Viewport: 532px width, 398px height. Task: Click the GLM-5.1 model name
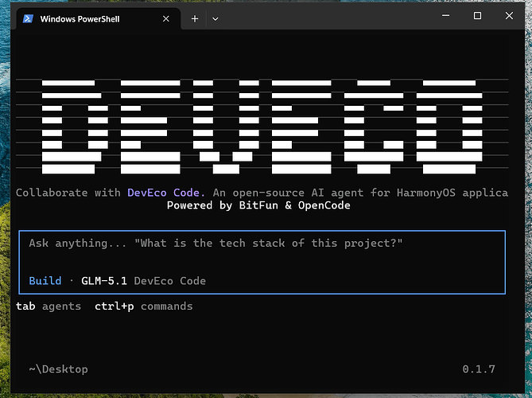click(104, 281)
